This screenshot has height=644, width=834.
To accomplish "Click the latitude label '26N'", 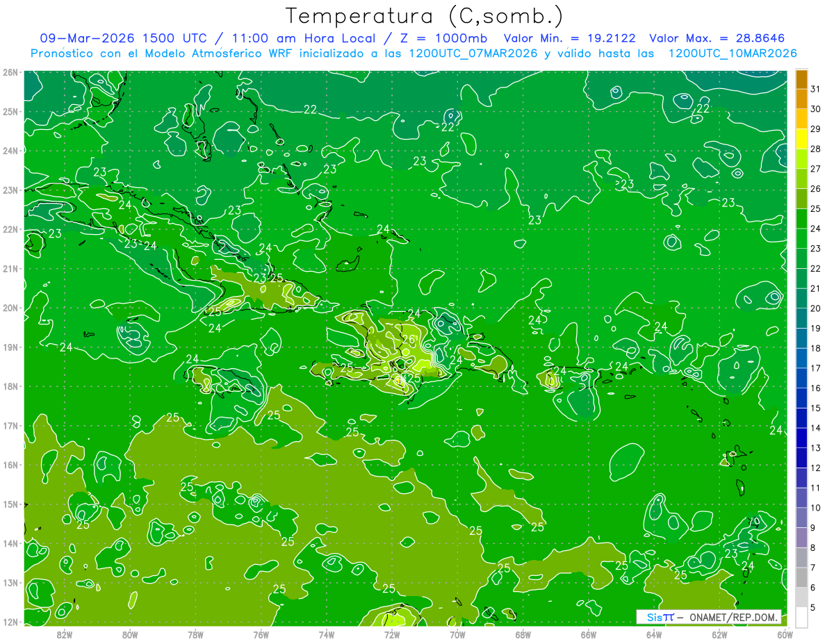I will coord(10,72).
